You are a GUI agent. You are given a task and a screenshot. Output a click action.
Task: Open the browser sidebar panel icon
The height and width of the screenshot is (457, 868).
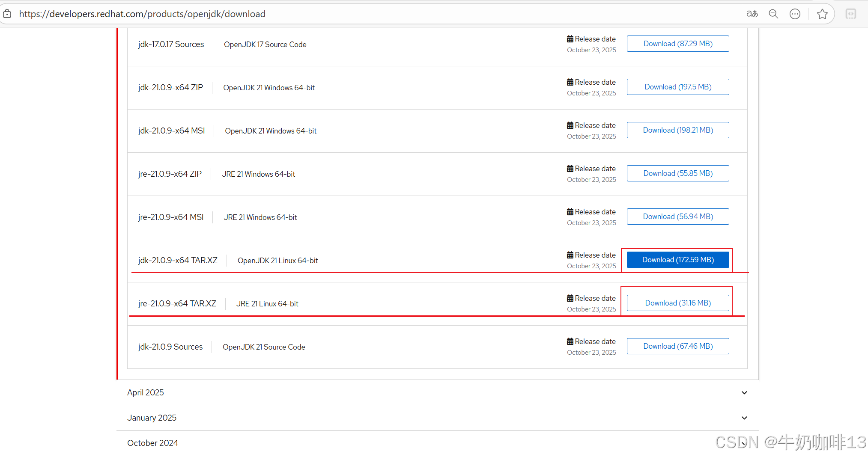(x=851, y=14)
